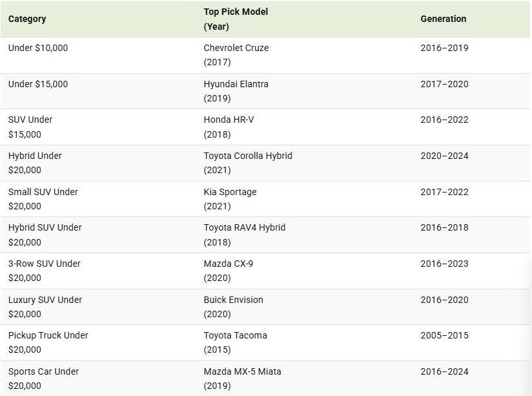Select the Buick Envision (2020) cell

point(233,307)
